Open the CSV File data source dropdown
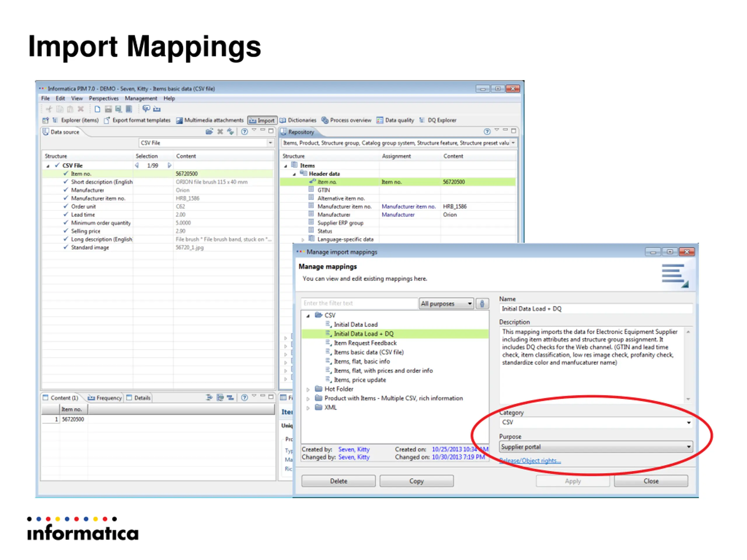Viewport: 747px width, 560px height. tap(270, 143)
